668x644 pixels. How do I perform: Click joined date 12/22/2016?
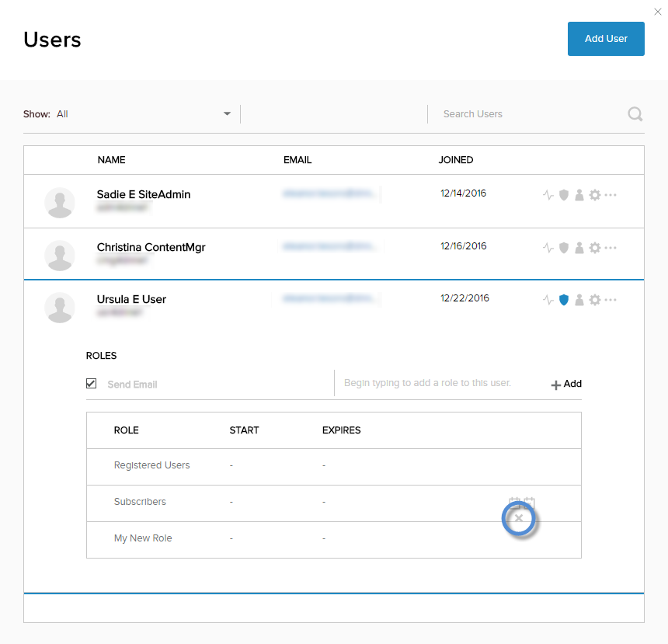464,298
